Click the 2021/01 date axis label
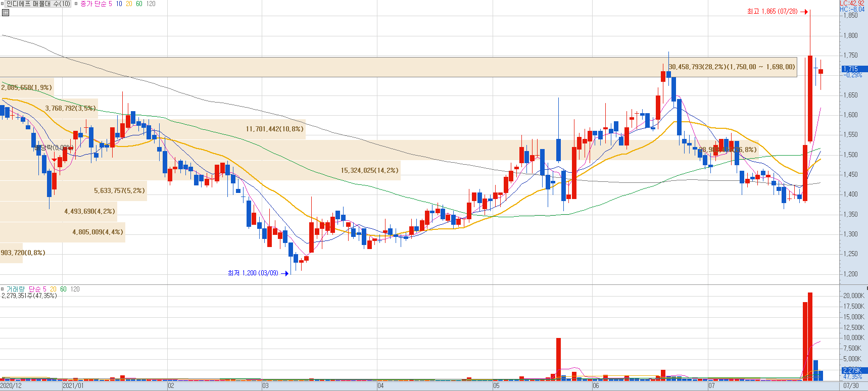The width and height of the screenshot is (868, 391). click(74, 385)
